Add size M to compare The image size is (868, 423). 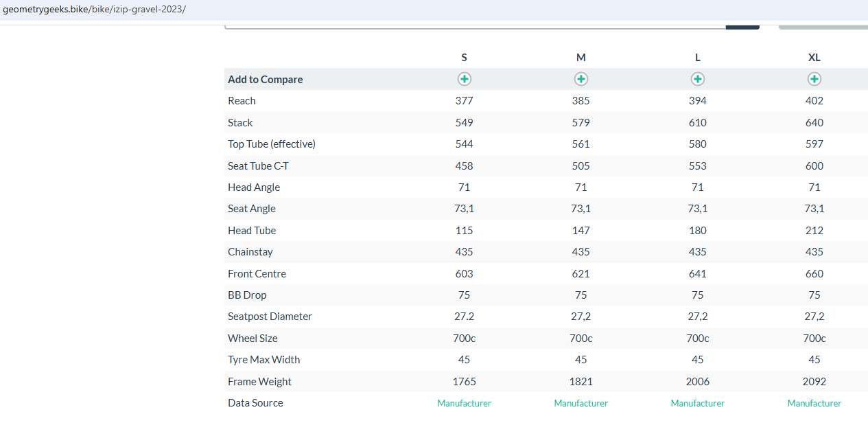point(581,79)
